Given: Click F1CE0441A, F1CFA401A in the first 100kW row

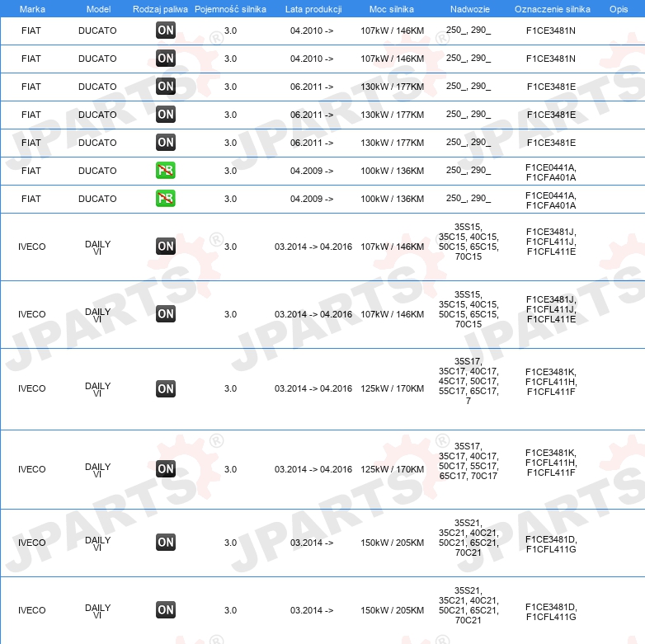Looking at the screenshot, I should tap(551, 172).
